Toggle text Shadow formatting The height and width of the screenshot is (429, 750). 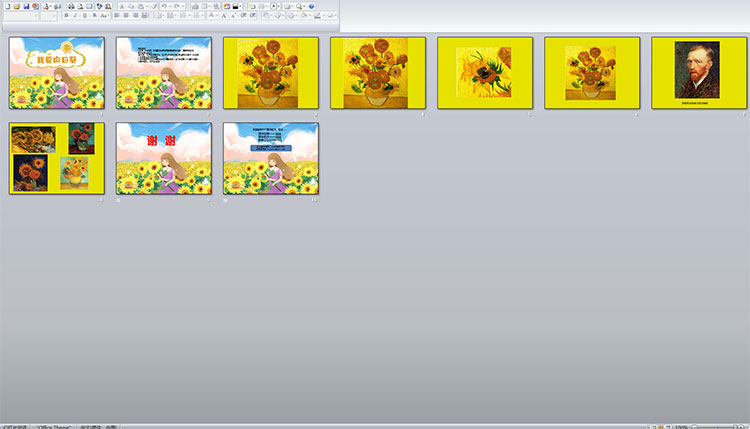click(x=94, y=15)
